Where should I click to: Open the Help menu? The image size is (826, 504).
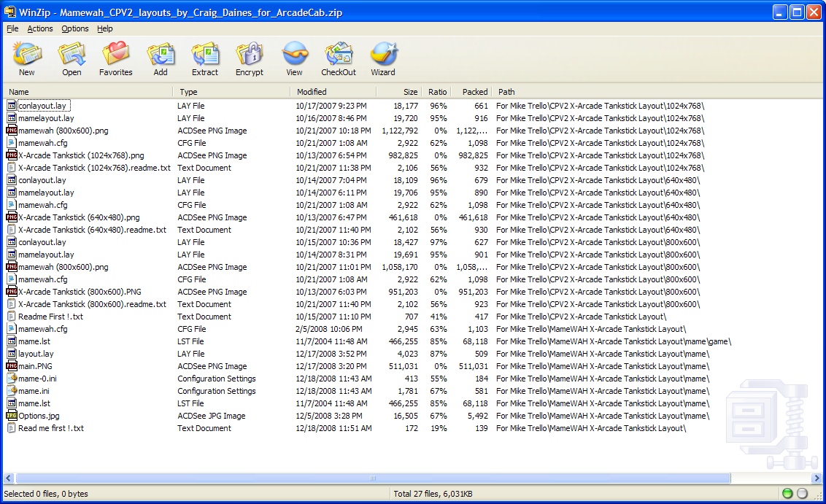tap(105, 28)
